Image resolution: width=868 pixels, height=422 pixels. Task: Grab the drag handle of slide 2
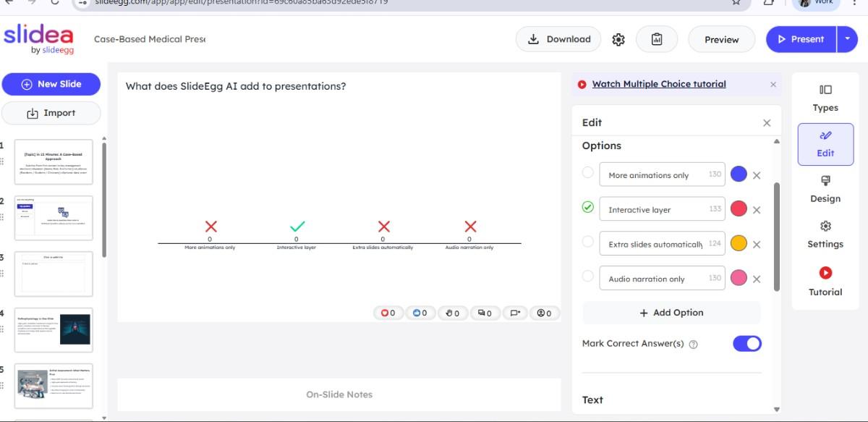pos(2,217)
